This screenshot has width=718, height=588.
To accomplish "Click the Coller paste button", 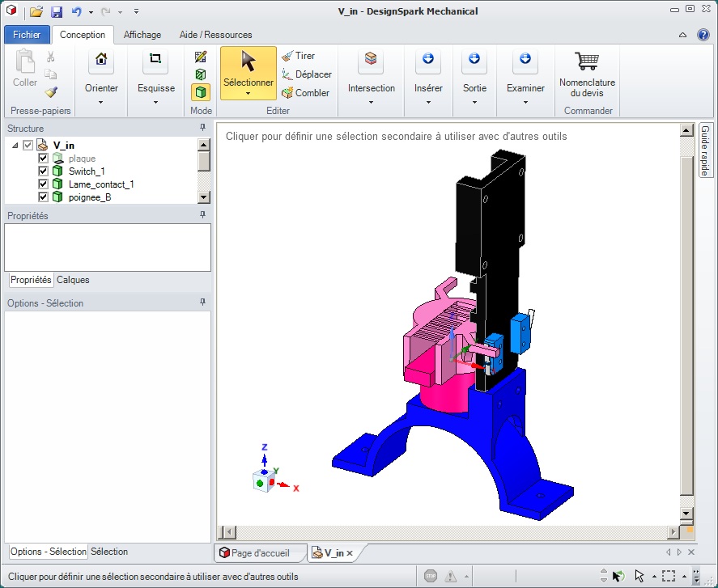I will tap(25, 68).
